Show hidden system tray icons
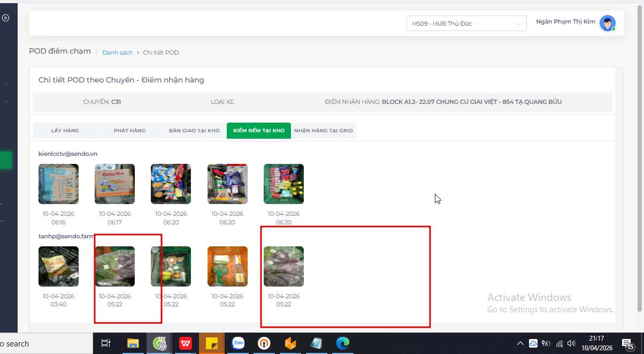Viewport: 644px width, 354px height. click(520, 343)
